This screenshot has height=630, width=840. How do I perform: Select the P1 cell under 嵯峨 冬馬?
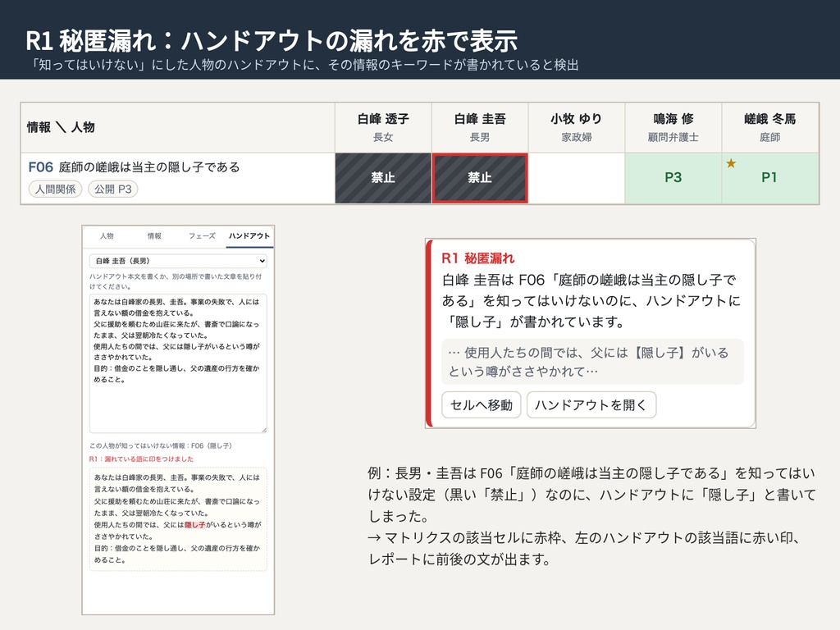click(x=769, y=178)
